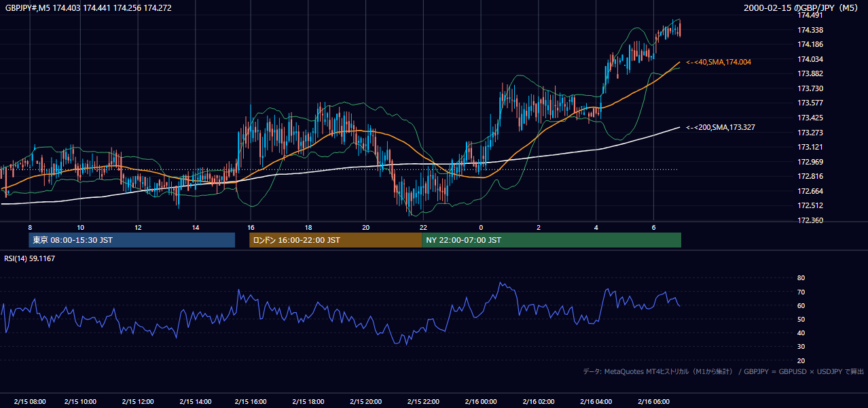Click the bottom date label 2/16 00:00
The height and width of the screenshot is (408, 868).
tap(481, 402)
